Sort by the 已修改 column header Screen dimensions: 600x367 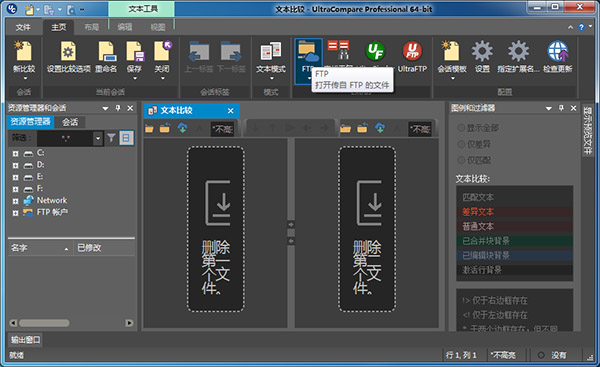[x=104, y=248]
